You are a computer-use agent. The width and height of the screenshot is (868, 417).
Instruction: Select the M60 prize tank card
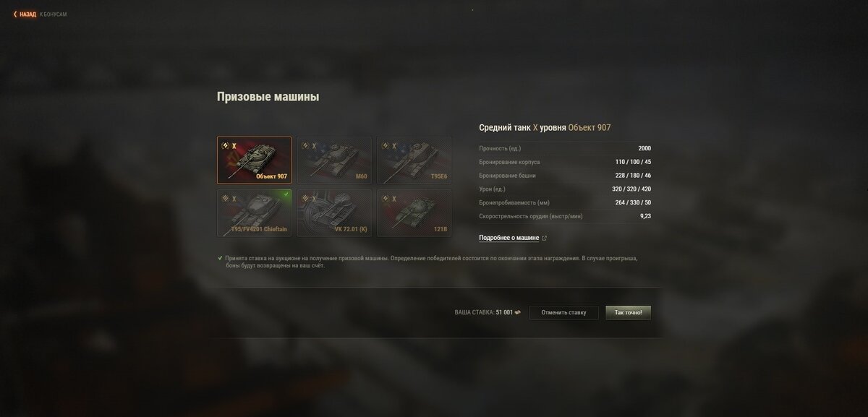click(334, 160)
